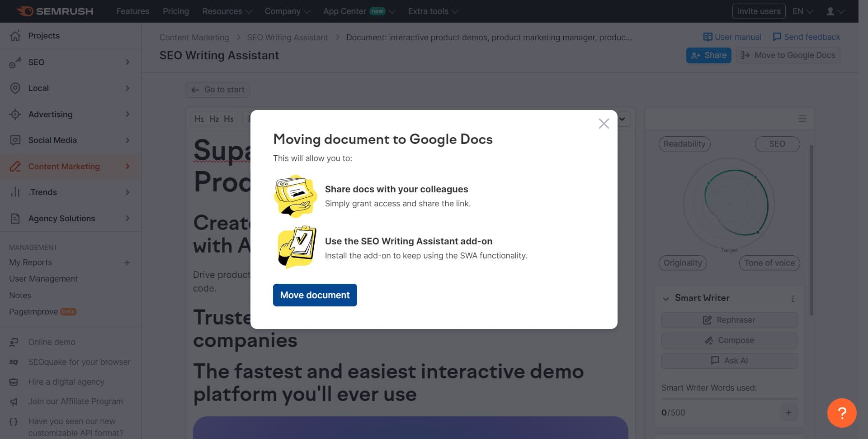Click the SEOquake for your browser icon
The image size is (868, 439).
pos(14,361)
